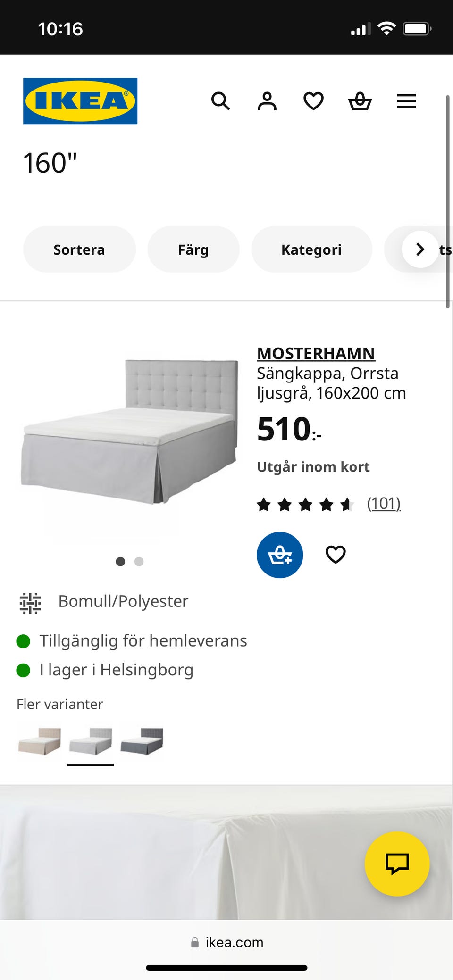This screenshot has height=980, width=453.
Task: Open the favorites heart in header
Action: coord(313,101)
